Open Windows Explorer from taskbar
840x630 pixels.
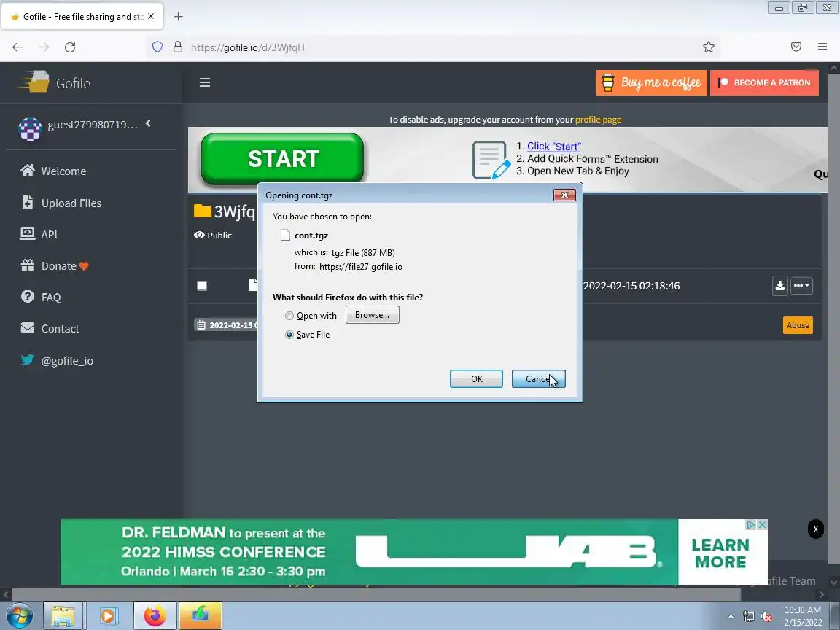(x=63, y=616)
